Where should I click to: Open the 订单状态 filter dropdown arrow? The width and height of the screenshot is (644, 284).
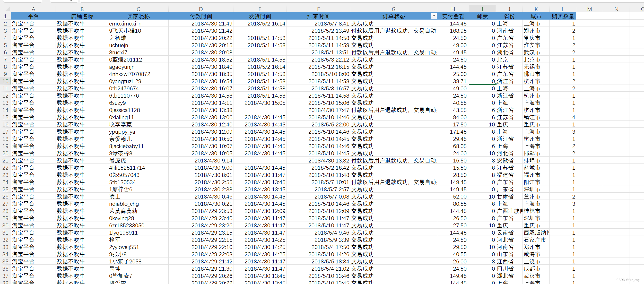point(433,16)
